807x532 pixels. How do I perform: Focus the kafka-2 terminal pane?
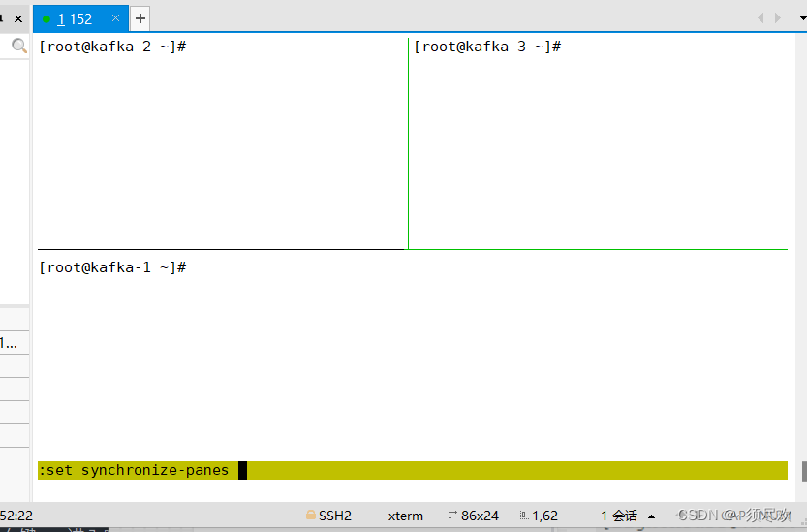[x=222, y=143]
